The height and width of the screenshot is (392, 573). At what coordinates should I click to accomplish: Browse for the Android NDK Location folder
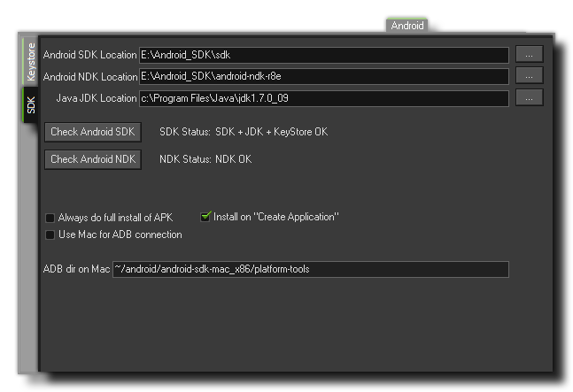pyautogui.click(x=529, y=75)
